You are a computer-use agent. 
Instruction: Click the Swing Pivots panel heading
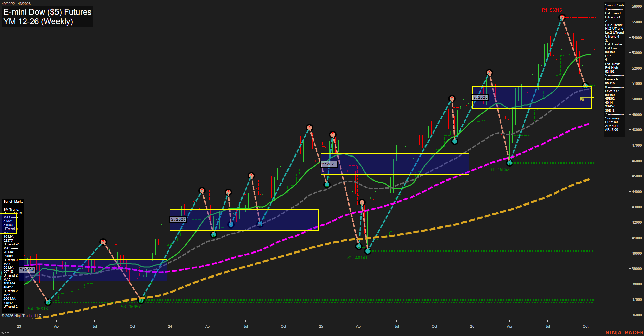pyautogui.click(x=615, y=5)
